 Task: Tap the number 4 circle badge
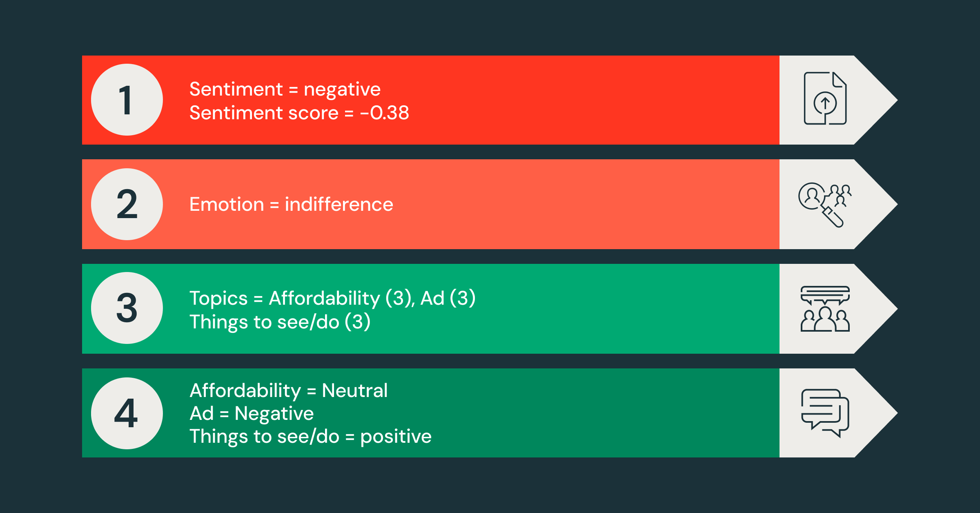click(x=127, y=413)
